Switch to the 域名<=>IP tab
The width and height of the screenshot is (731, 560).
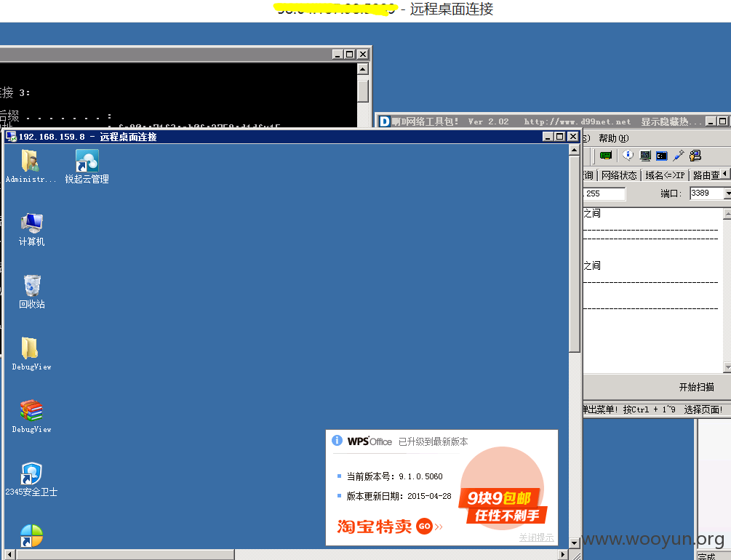[x=665, y=175]
